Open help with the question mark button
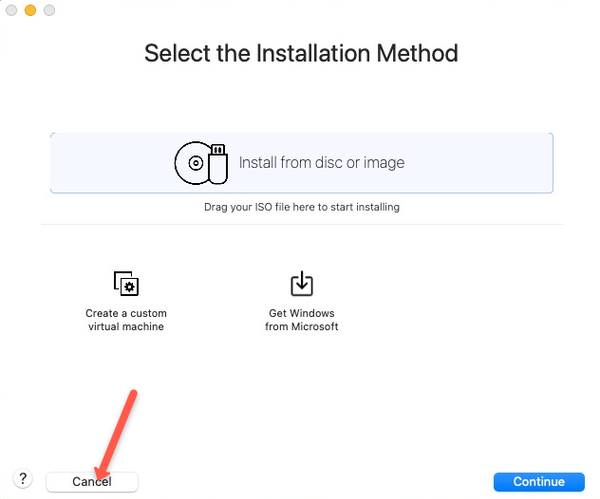The width and height of the screenshot is (600, 499). (23, 479)
